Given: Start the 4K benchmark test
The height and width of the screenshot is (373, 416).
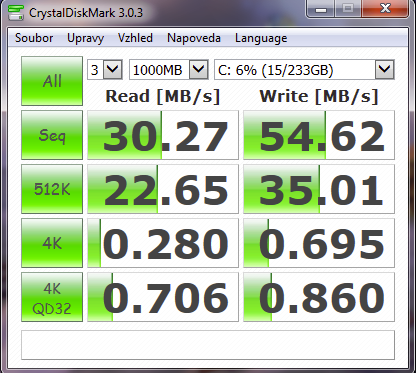Looking at the screenshot, I should point(52,243).
